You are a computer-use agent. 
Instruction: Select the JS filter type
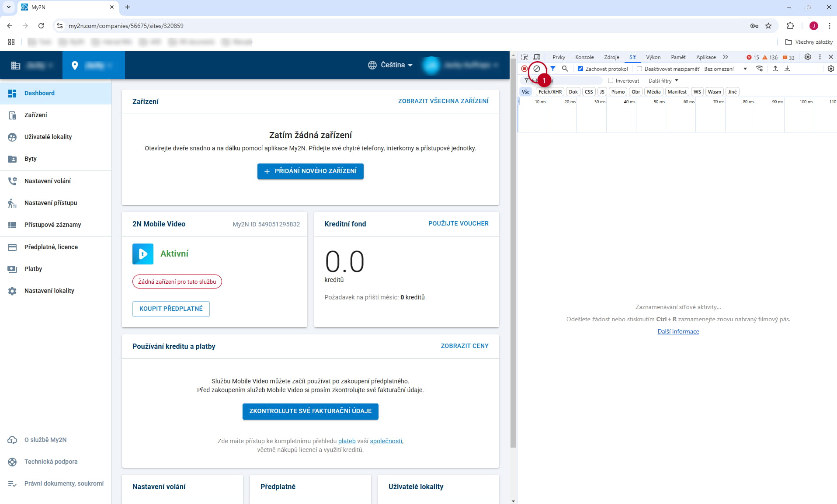[x=602, y=92]
